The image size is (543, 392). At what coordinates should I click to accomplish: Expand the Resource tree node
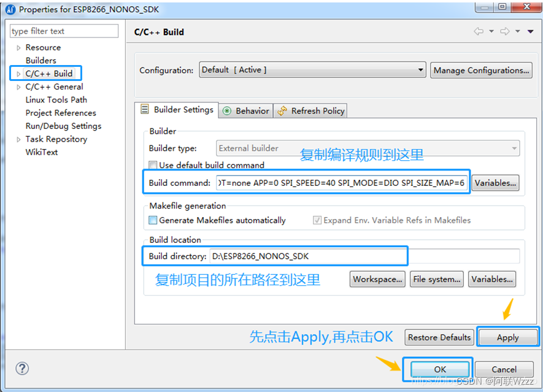tap(18, 48)
